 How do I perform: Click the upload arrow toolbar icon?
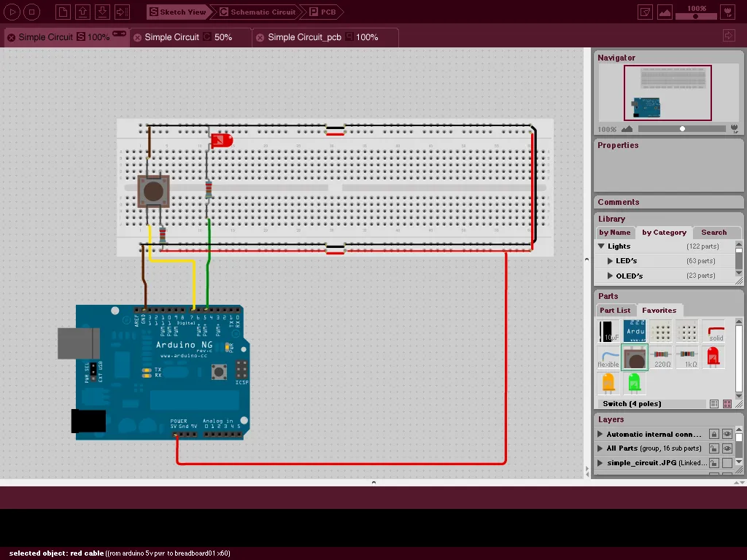[82, 12]
